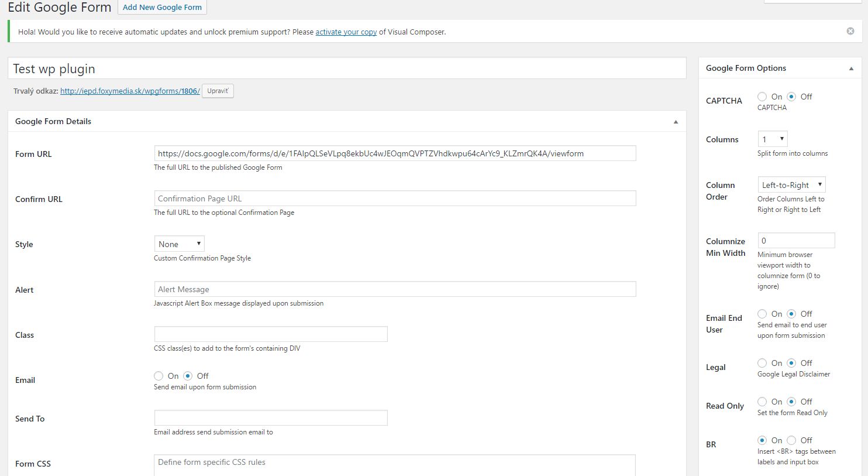
Task: Click the Upraviť permalink edit button
Action: pos(218,91)
